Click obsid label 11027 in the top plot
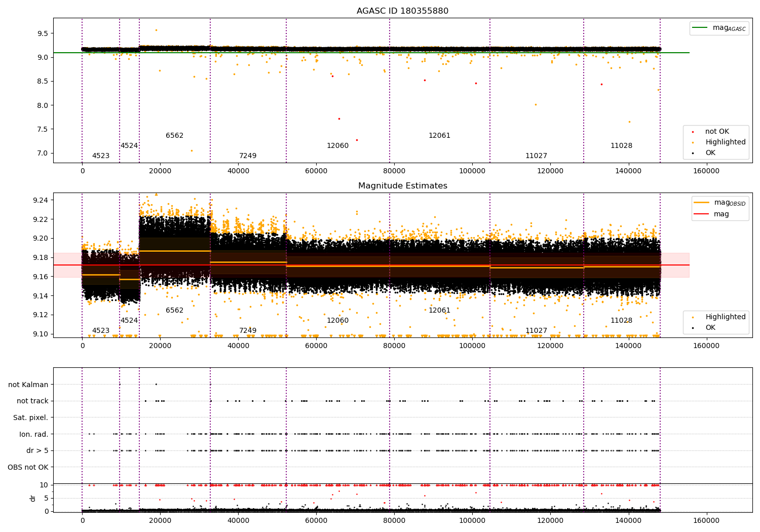 [536, 156]
